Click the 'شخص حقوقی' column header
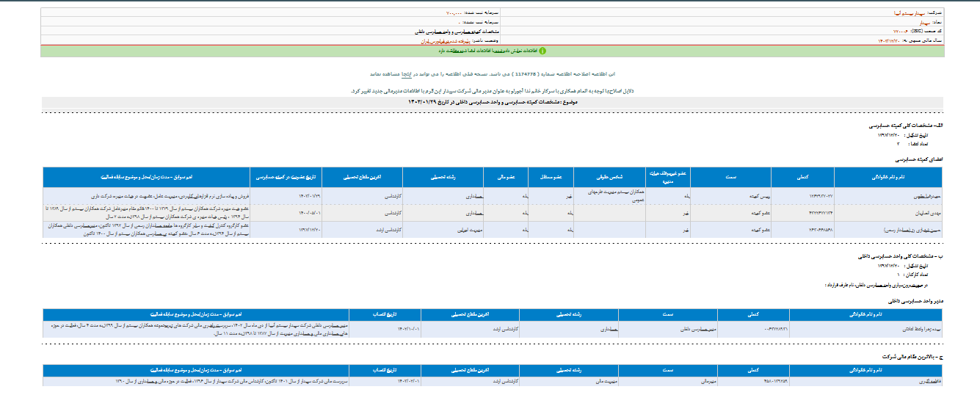The width and height of the screenshot is (980, 417). (609, 178)
